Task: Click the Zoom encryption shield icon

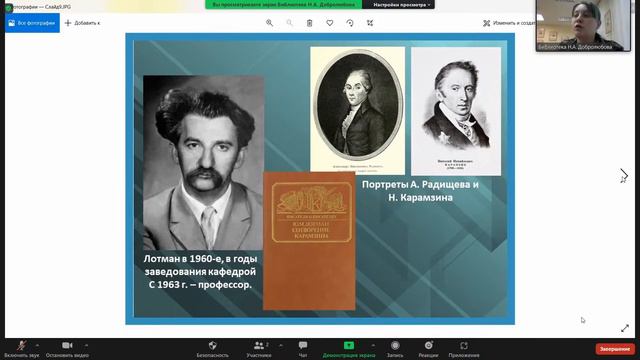Action: 9,7
